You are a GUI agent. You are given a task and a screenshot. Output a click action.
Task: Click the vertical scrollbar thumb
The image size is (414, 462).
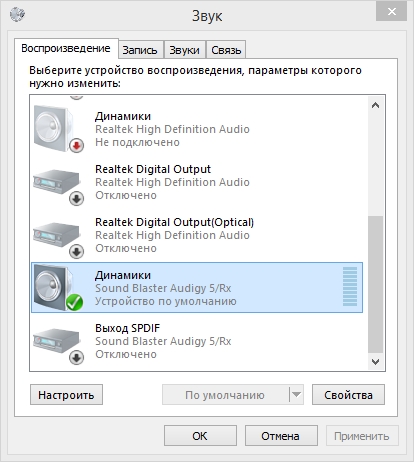click(x=375, y=284)
